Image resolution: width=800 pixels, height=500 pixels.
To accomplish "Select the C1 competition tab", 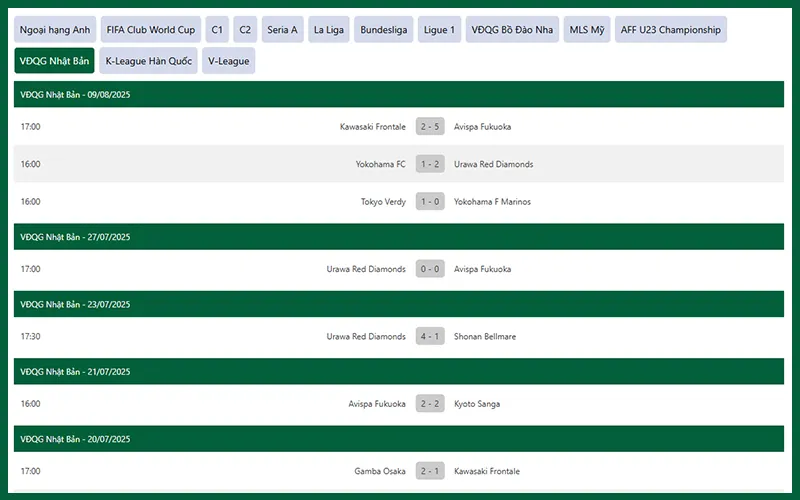I will (217, 30).
